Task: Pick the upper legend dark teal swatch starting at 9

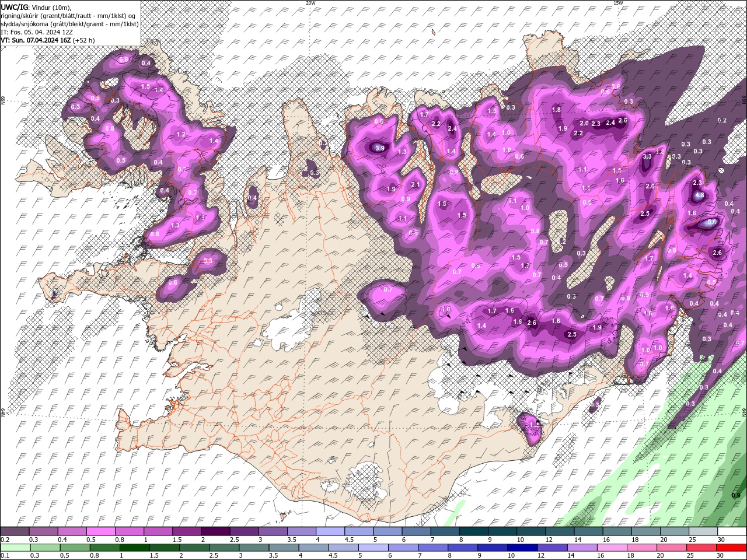Action: (502, 531)
